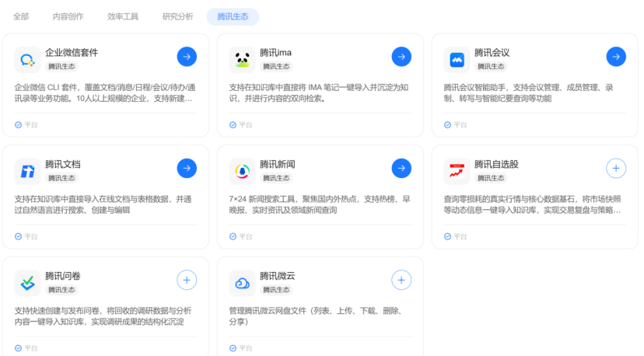Image resolution: width=644 pixels, height=356 pixels.
Task: Click the 腾讯微云 cloud icon
Action: tap(243, 283)
